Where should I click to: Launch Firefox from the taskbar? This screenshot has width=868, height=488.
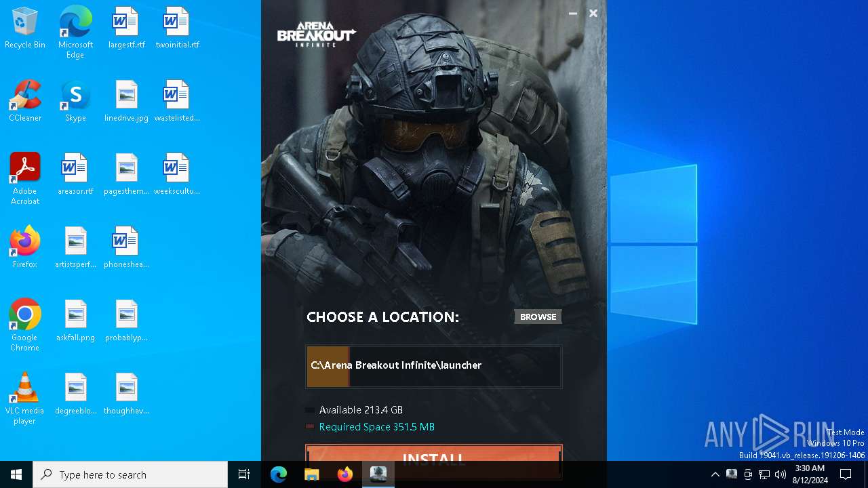[x=344, y=474]
